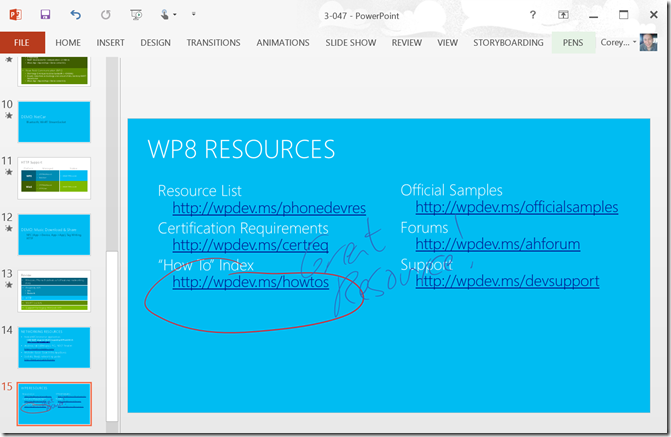Open Customize Quick Access Toolbar dropdown

[x=193, y=14]
